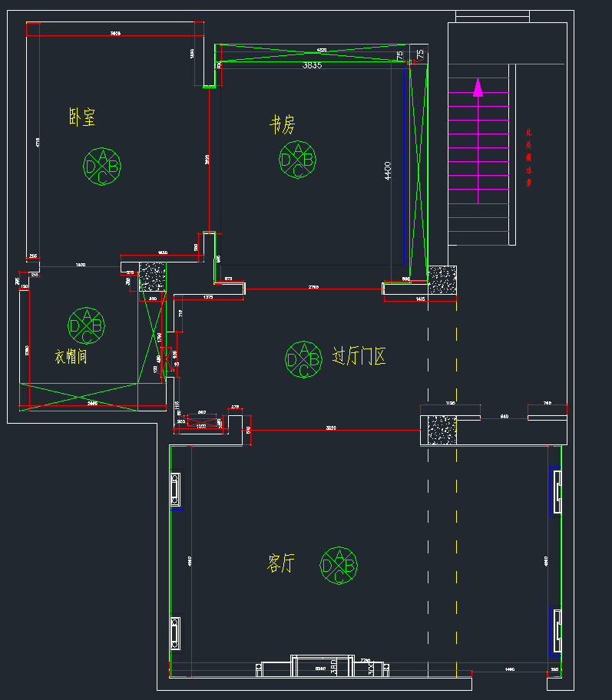The height and width of the screenshot is (700, 612).
Task: Select the elevation symbol beside 过厅门区
Action: [303, 359]
